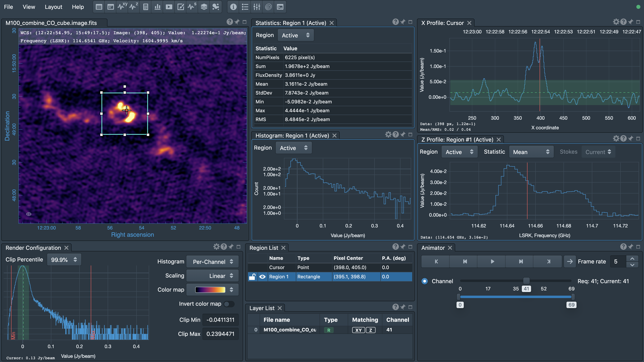644x362 pixels.
Task: Open the Region List widget from toolbar
Action: [99, 7]
